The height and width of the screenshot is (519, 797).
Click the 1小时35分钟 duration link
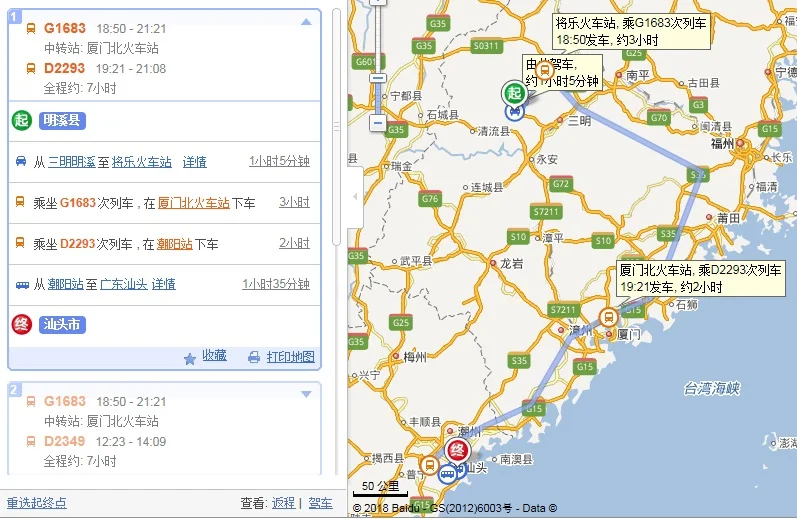(x=276, y=284)
